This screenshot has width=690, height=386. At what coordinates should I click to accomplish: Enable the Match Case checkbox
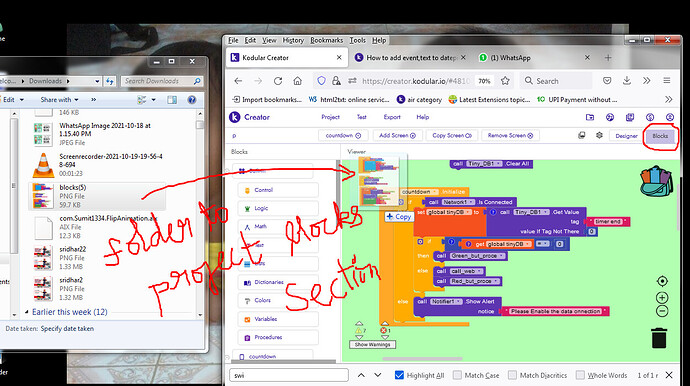(457, 375)
